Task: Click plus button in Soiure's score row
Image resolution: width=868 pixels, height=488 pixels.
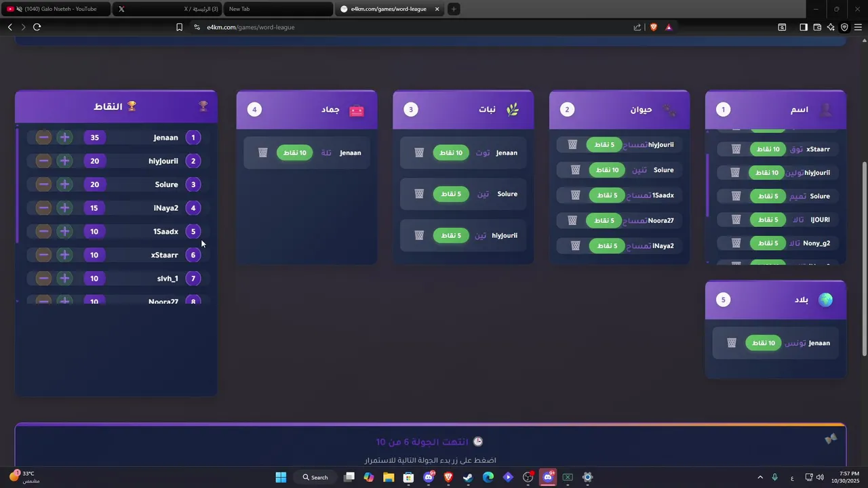Action: (64, 184)
